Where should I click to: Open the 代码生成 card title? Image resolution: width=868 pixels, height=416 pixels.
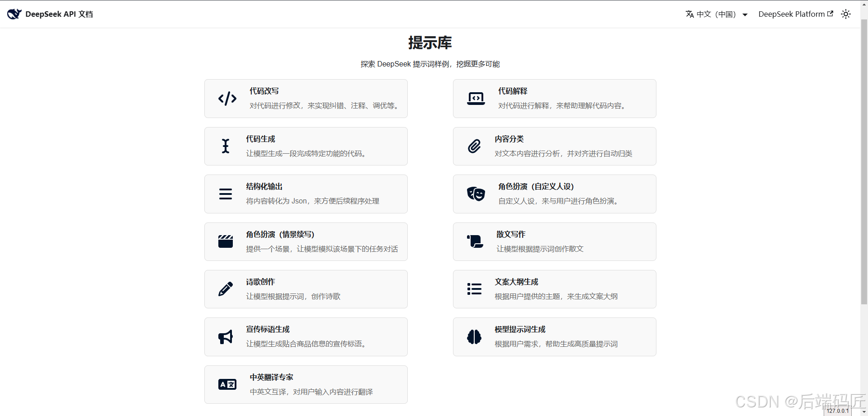click(x=260, y=139)
